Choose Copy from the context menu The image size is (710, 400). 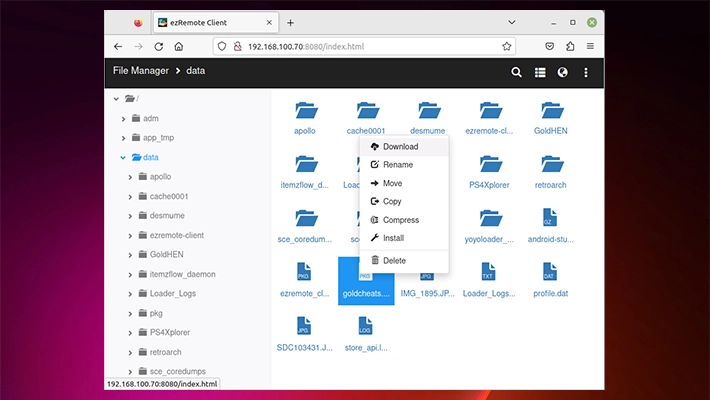click(x=404, y=201)
